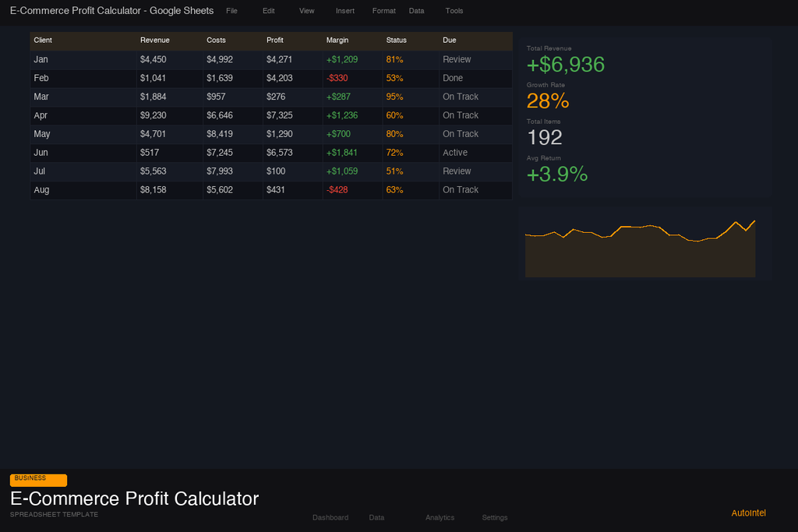The width and height of the screenshot is (798, 532).
Task: Click the Total Revenue value +$6,936
Action: (x=566, y=65)
